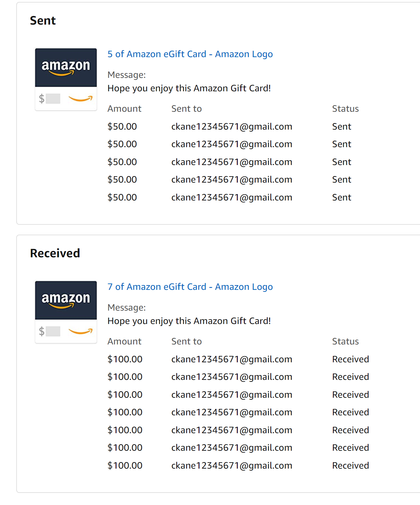Open the 7 of Amazon eGift Card link
This screenshot has width=420, height=505.
190,287
